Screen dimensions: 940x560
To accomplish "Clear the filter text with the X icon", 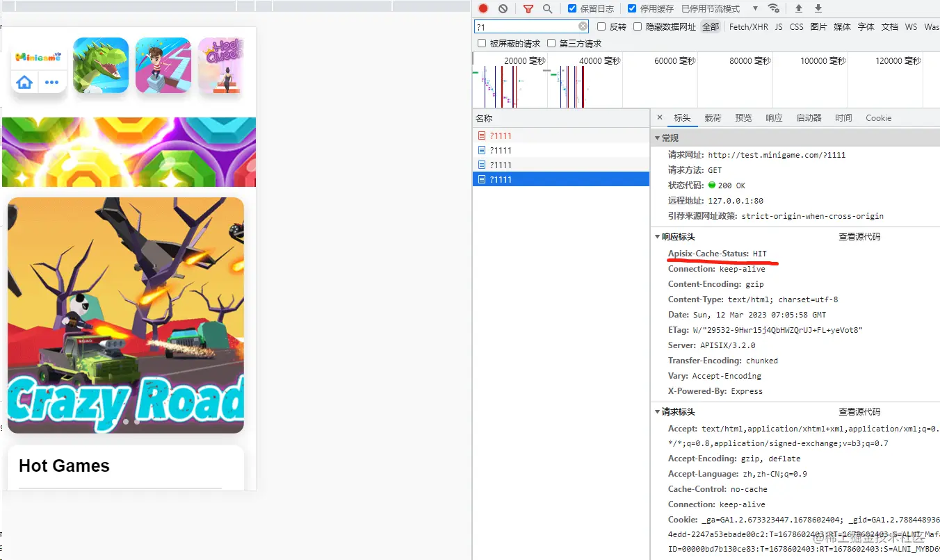I will tap(583, 26).
